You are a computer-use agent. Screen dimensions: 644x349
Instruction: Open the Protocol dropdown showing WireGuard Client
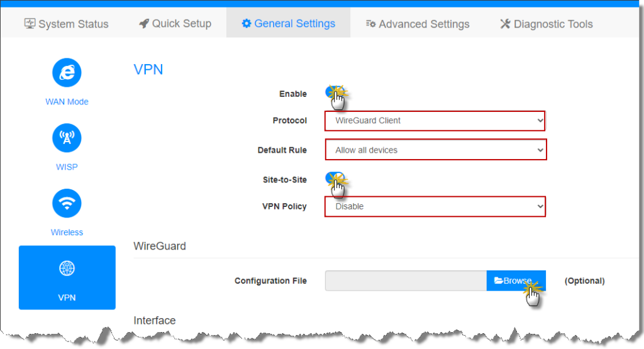click(x=435, y=121)
